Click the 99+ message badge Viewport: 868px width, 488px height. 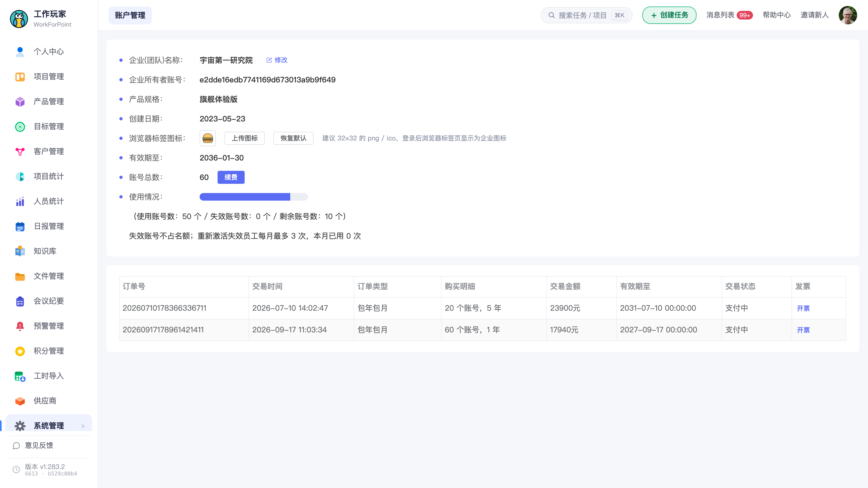[745, 15]
